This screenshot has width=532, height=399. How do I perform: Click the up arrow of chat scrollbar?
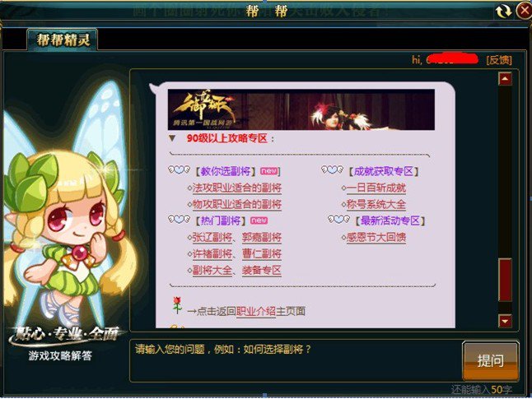click(505, 79)
